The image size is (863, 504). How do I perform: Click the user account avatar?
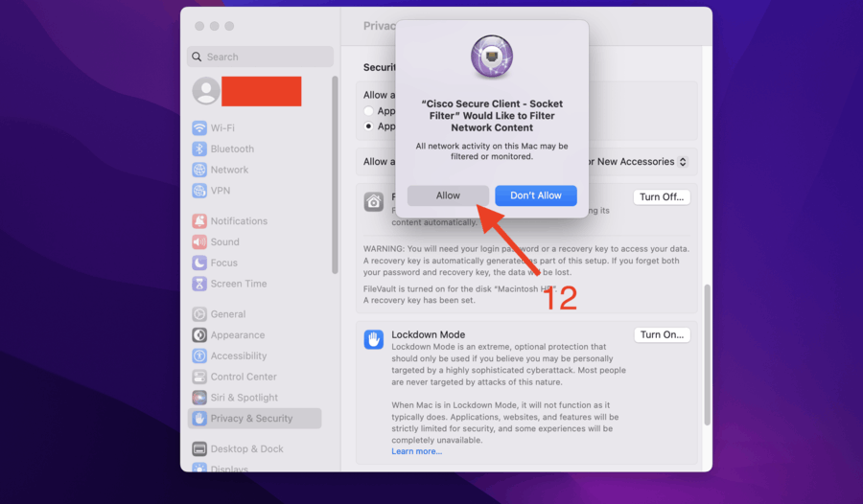pos(206,91)
